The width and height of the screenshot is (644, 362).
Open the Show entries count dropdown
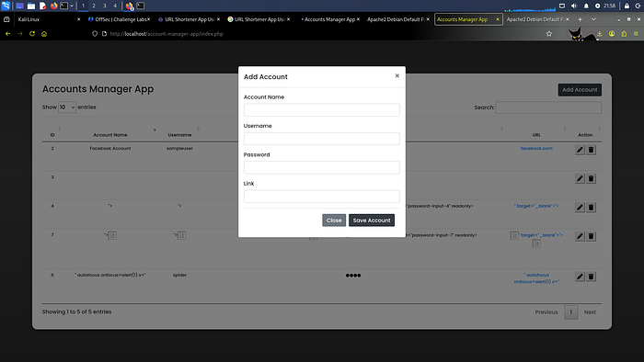click(x=67, y=107)
